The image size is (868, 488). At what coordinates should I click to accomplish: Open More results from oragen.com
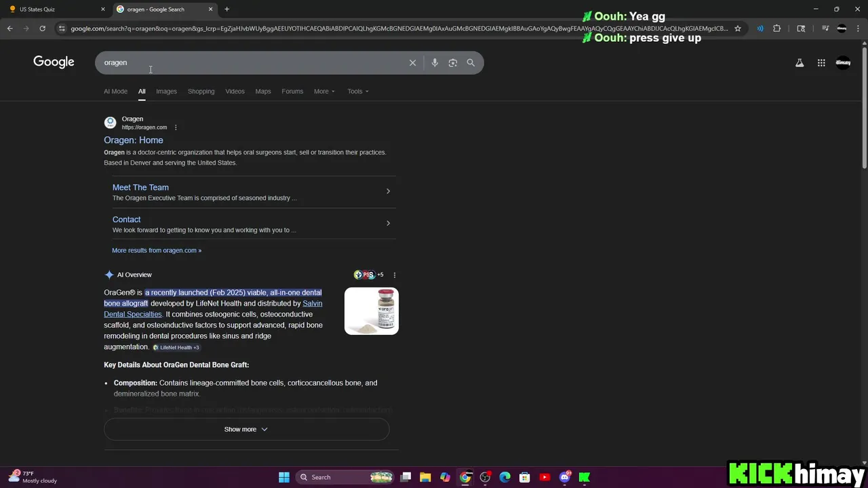(157, 250)
